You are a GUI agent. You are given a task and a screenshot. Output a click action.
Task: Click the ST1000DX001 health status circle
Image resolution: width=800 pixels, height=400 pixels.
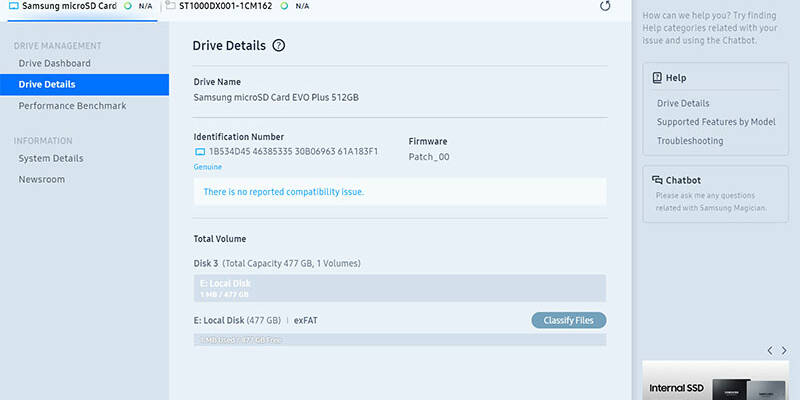click(284, 6)
